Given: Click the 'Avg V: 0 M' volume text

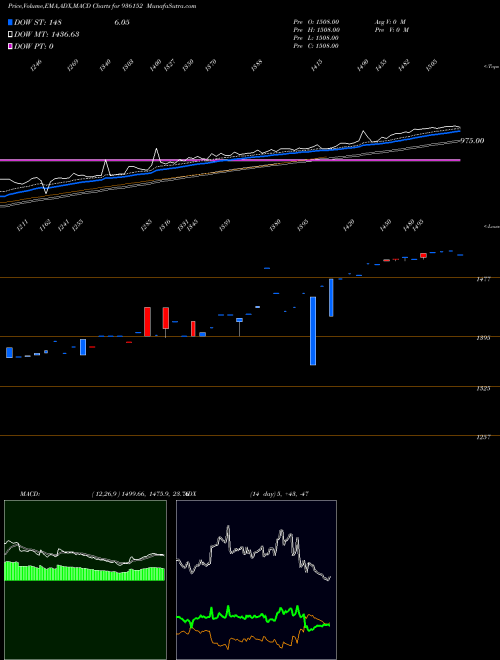Looking at the screenshot, I should [x=390, y=22].
